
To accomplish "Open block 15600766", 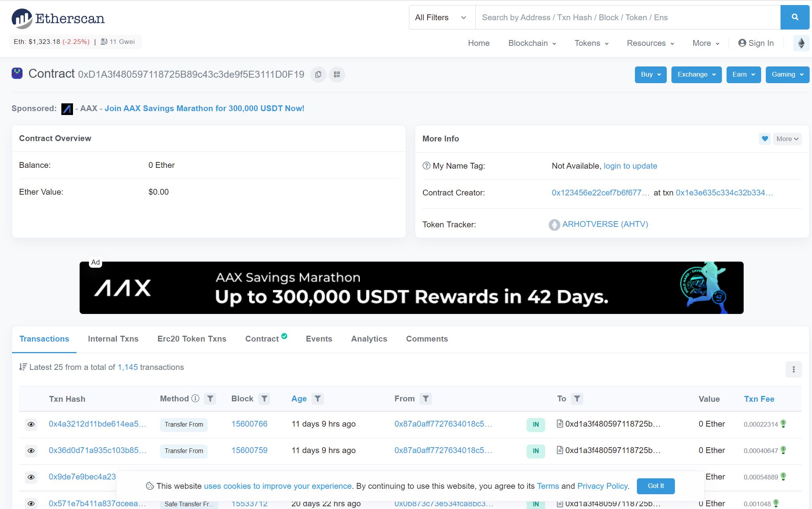I will (x=249, y=424).
